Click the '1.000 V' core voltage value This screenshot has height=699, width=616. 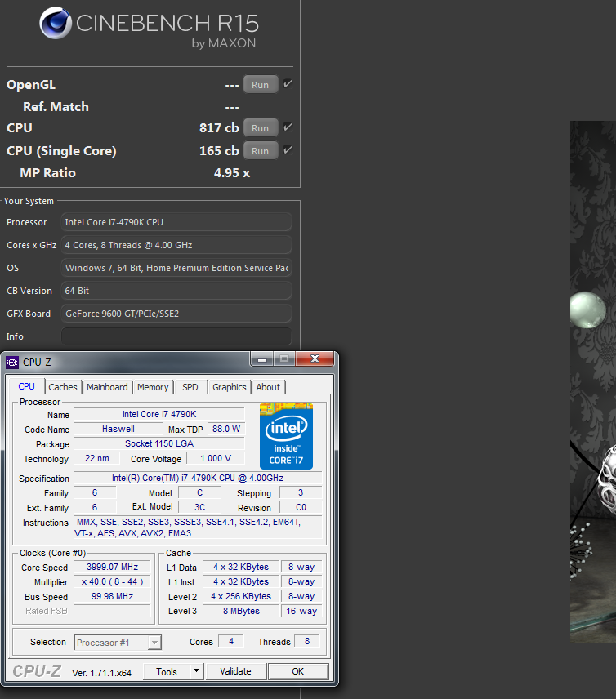tap(216, 458)
